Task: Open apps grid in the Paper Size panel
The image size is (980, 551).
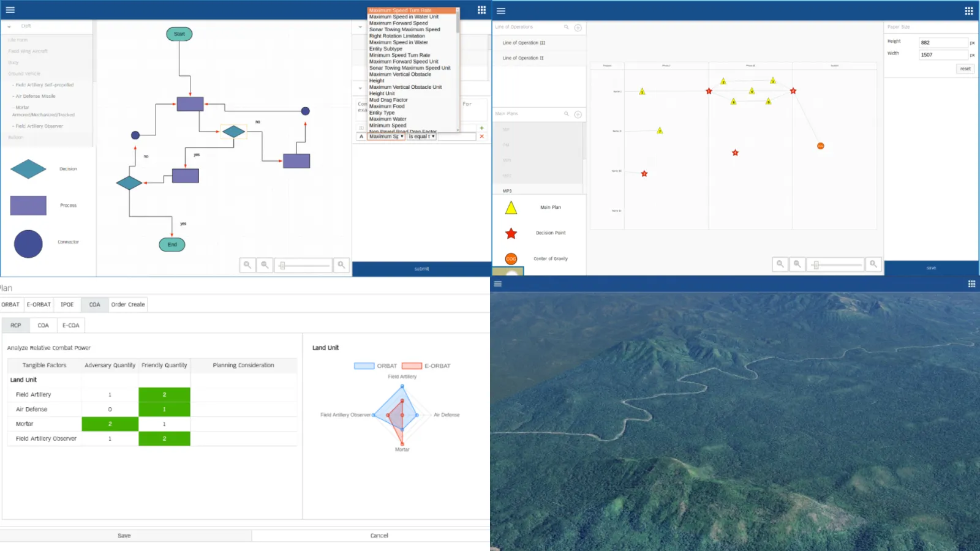Action: [x=969, y=10]
